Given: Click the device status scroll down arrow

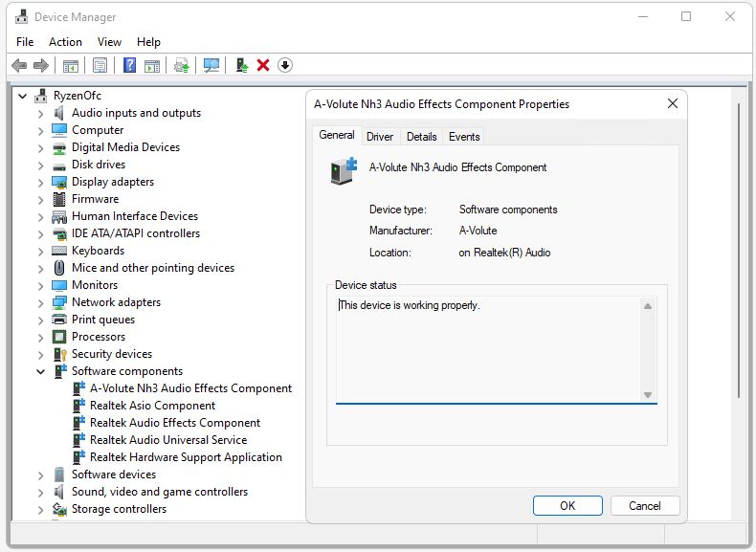Looking at the screenshot, I should pyautogui.click(x=648, y=395).
